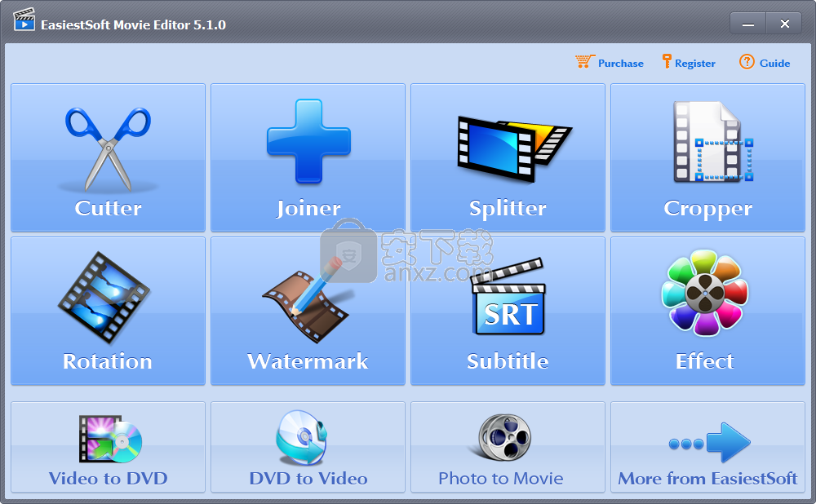Image resolution: width=816 pixels, height=504 pixels.
Task: Launch the SRT Subtitle clapperboard icon
Action: (x=508, y=297)
